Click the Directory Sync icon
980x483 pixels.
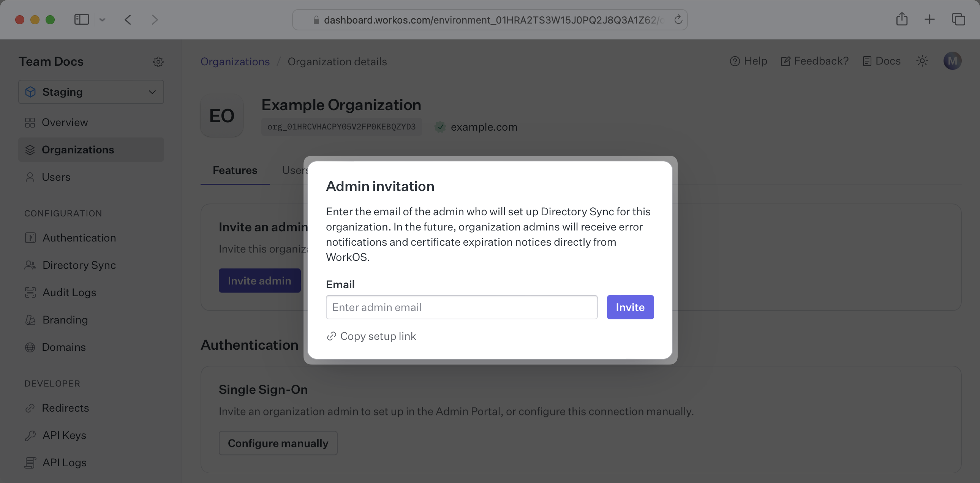29,265
